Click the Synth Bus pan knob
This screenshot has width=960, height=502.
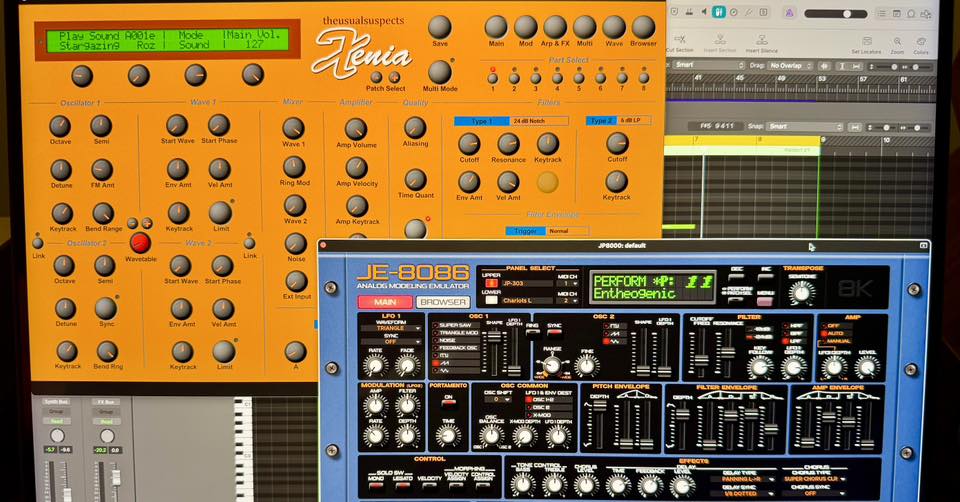pyautogui.click(x=57, y=435)
